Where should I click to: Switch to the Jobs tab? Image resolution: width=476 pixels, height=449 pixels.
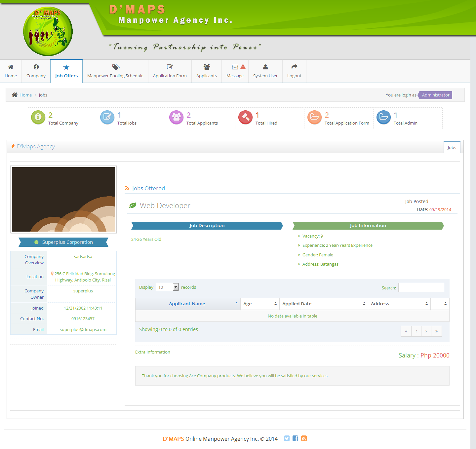coord(452,147)
